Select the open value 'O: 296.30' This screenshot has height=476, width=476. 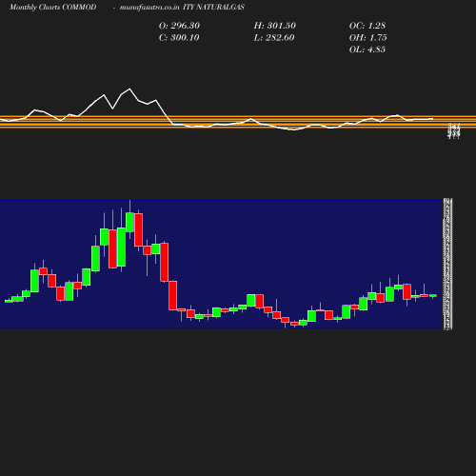point(179,26)
